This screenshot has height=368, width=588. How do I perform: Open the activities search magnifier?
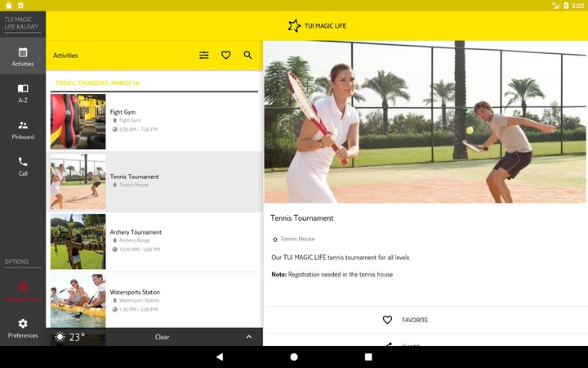[x=247, y=56]
